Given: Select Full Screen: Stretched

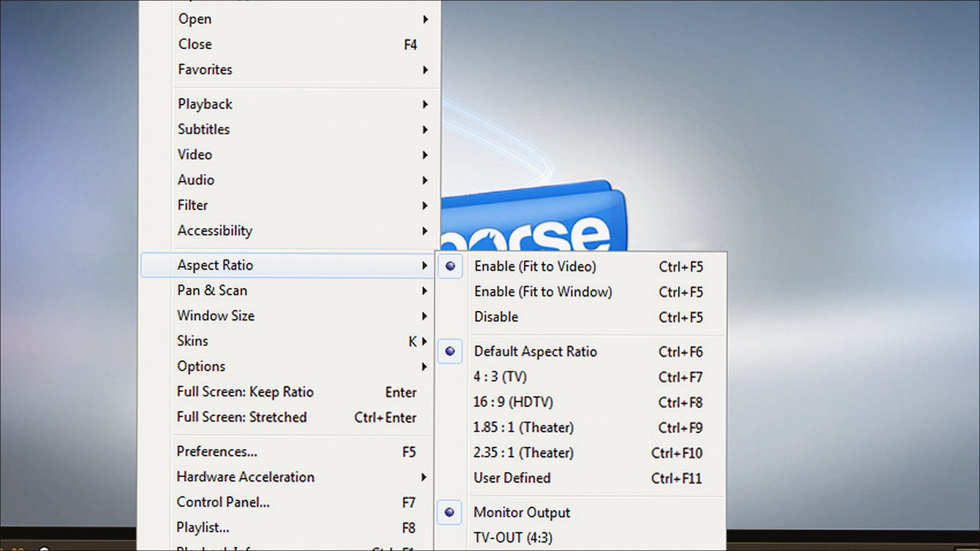Looking at the screenshot, I should click(287, 417).
